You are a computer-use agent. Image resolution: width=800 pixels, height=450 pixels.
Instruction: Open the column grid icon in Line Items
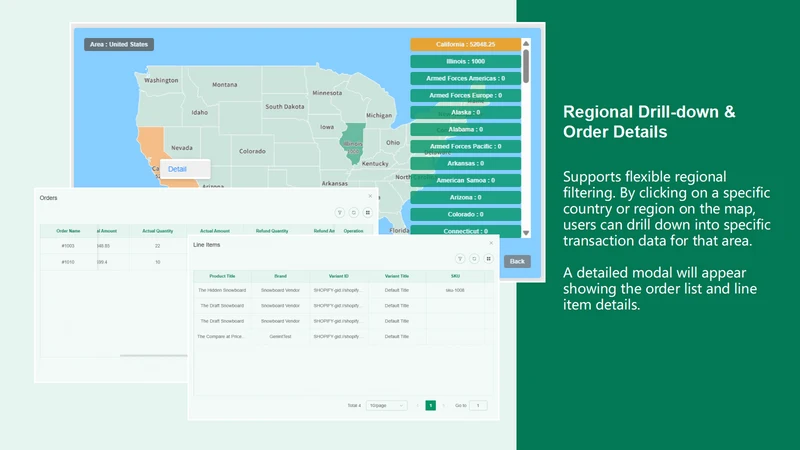(488, 259)
